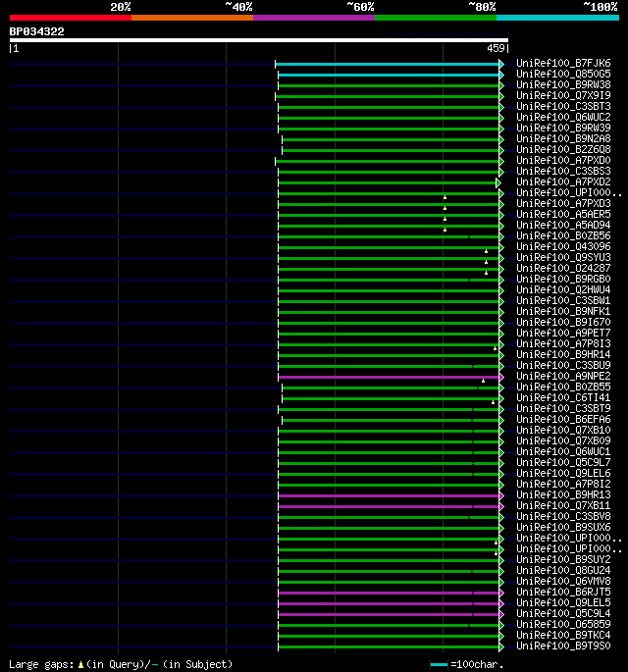The image size is (628, 672).
Task: Click the white query sequence bar
Action: tap(259, 40)
